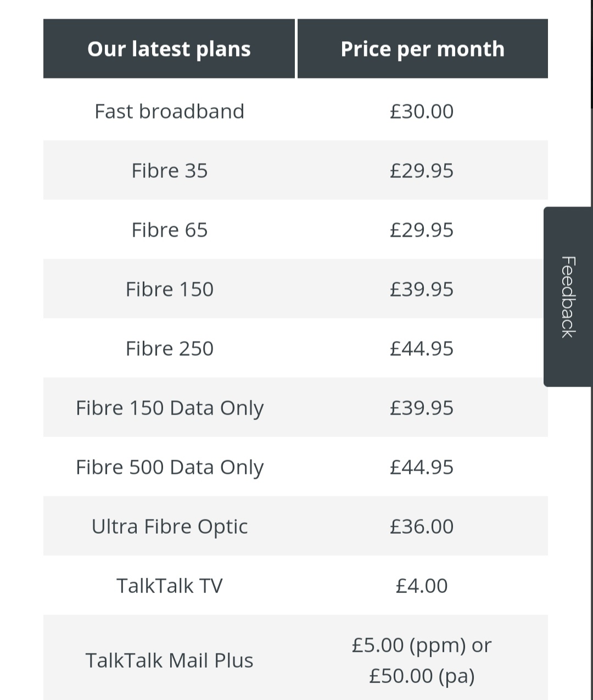
Task: Click the "Price per month" column header
Action: point(422,49)
